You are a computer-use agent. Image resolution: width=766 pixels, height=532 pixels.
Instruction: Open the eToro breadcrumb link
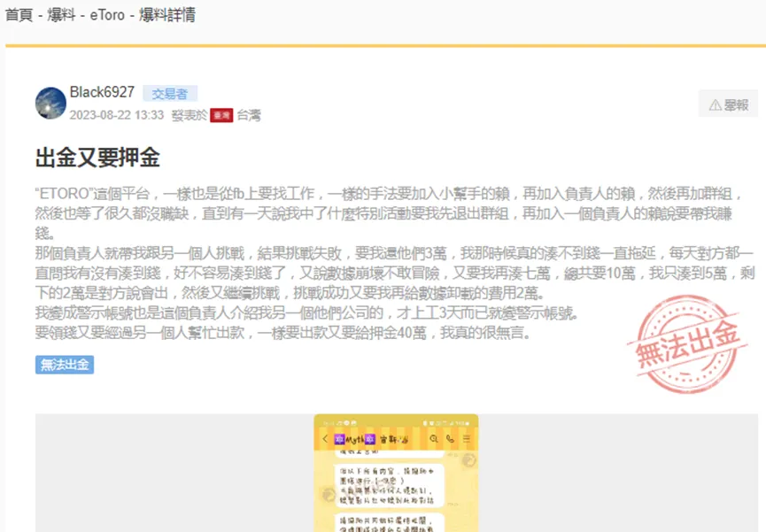pos(107,15)
